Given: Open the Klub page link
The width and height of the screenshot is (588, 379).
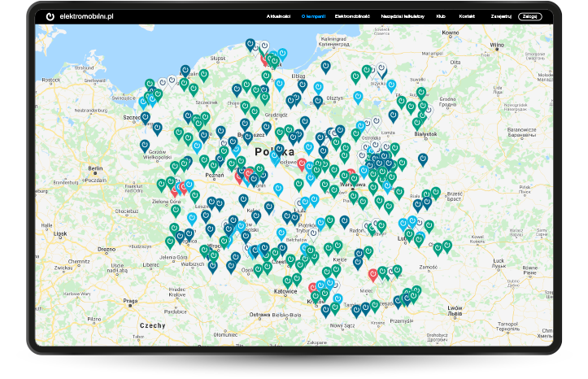Looking at the screenshot, I should (441, 15).
